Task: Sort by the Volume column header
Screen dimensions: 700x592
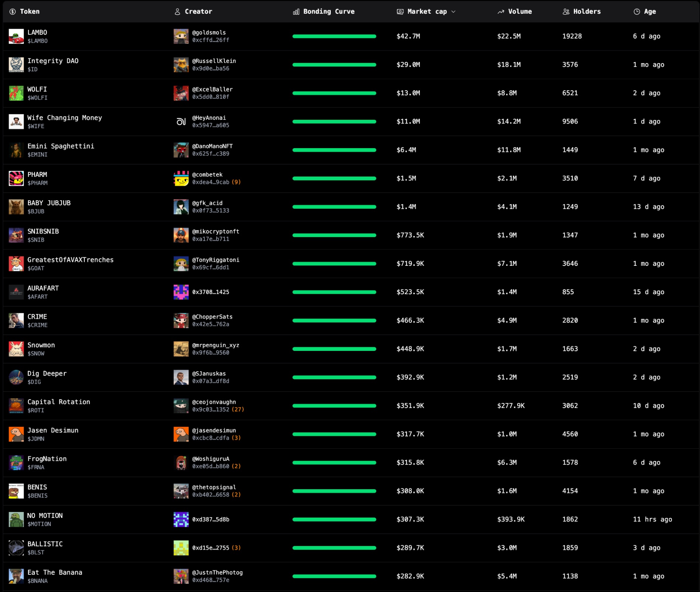Action: point(519,12)
